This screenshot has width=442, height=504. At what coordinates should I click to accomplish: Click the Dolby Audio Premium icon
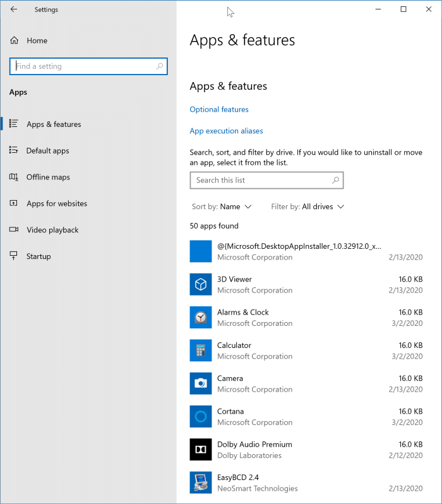pos(201,449)
